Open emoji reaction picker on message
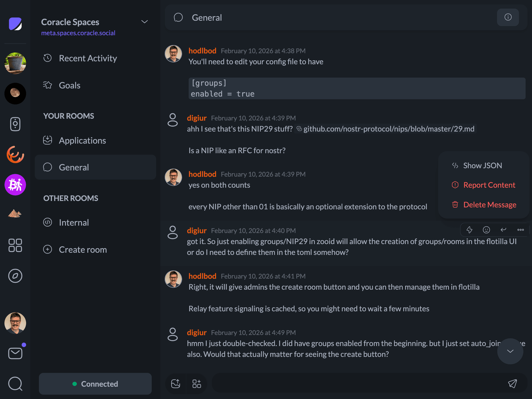Screen dimensions: 532x399 click(486, 230)
